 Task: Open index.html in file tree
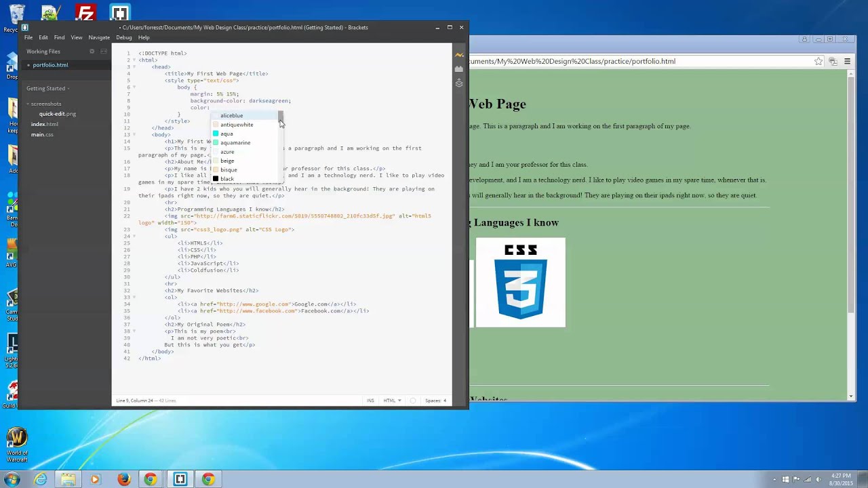[x=44, y=124]
